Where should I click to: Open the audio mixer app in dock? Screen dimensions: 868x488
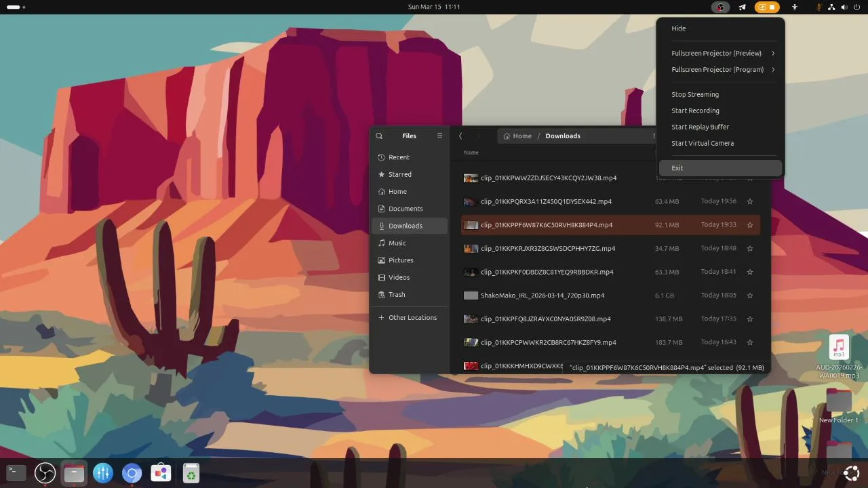(103, 473)
